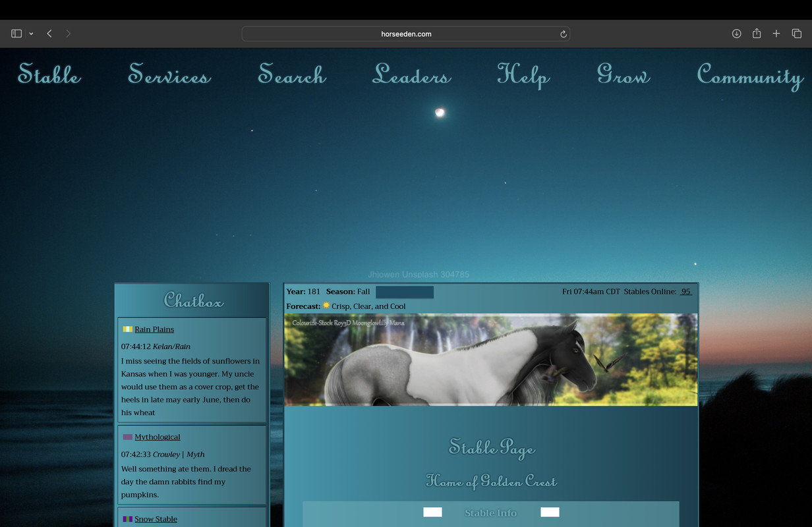Open the Stable menu
Screen dimensions: 812x527
[49, 74]
